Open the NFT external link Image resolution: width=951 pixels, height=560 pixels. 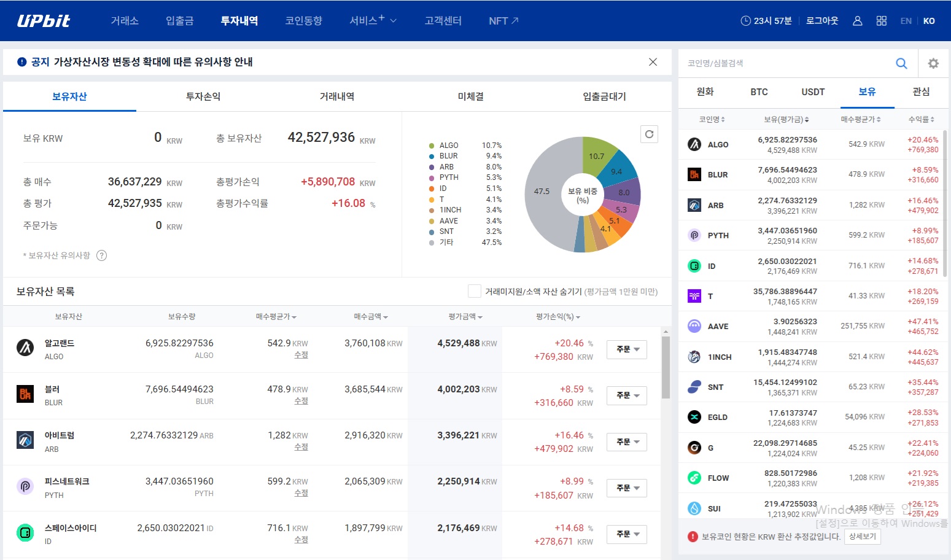coord(503,21)
